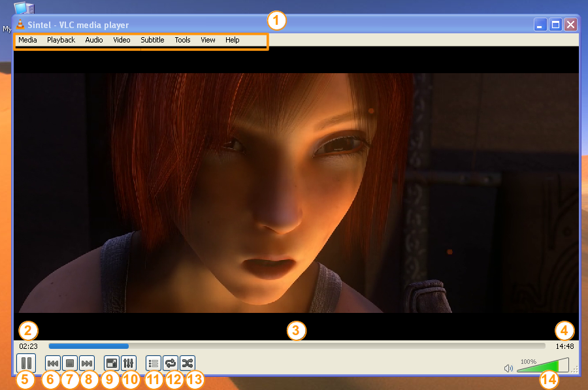Open the Playback menu
The height and width of the screenshot is (390, 588).
61,40
